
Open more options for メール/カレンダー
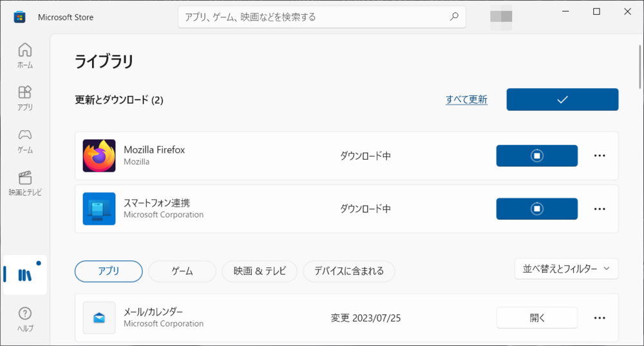click(600, 318)
